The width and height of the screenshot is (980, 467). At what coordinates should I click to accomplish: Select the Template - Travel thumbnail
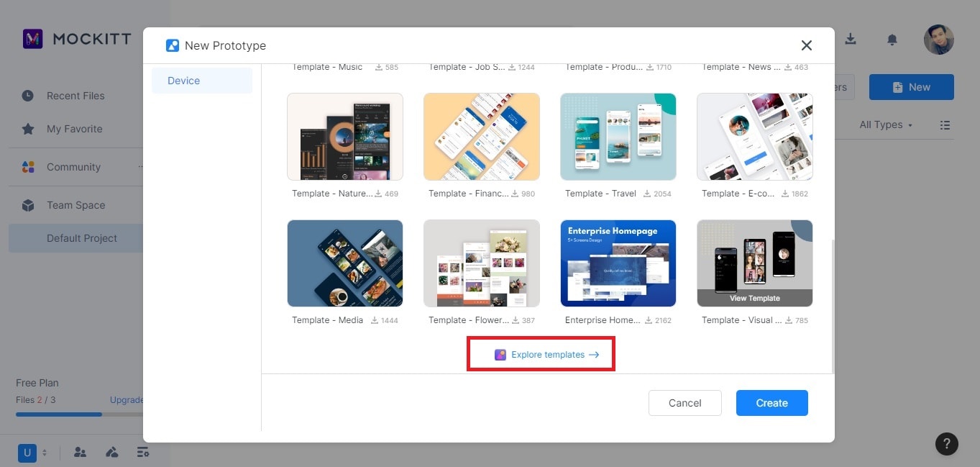click(618, 137)
